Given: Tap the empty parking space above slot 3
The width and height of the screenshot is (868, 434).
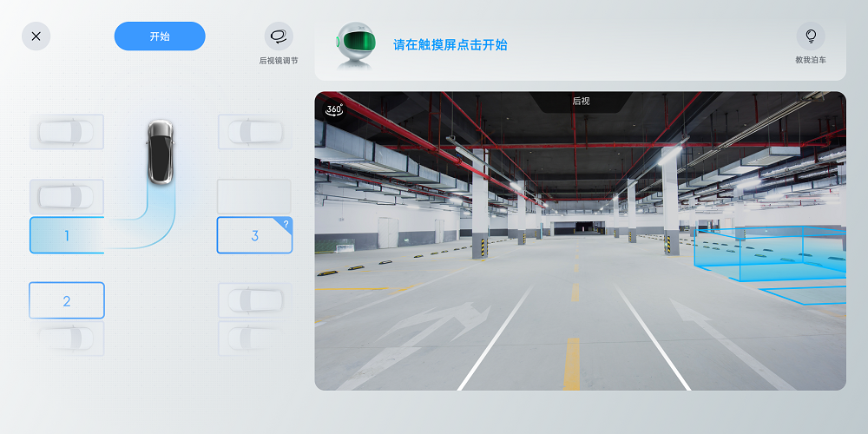Looking at the screenshot, I should 254,196.
